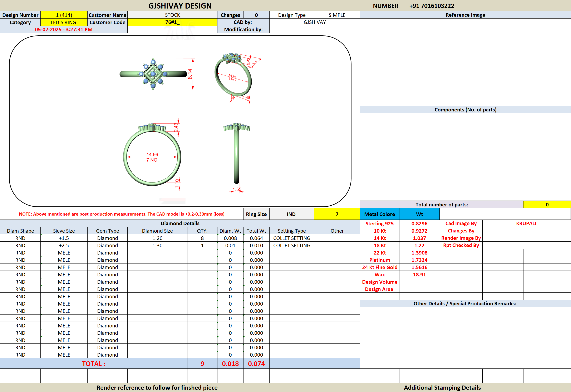Select the 22 Kt weight 1.3908
This screenshot has width=571, height=392.
pos(419,253)
